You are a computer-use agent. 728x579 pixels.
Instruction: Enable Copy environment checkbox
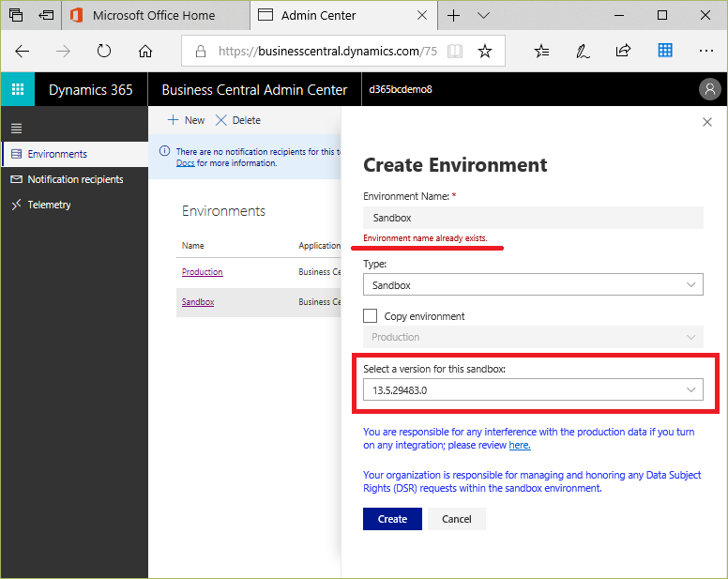pyautogui.click(x=370, y=315)
